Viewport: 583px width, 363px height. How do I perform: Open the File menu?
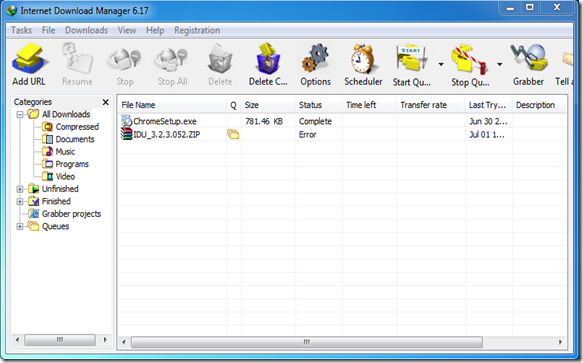tap(48, 30)
